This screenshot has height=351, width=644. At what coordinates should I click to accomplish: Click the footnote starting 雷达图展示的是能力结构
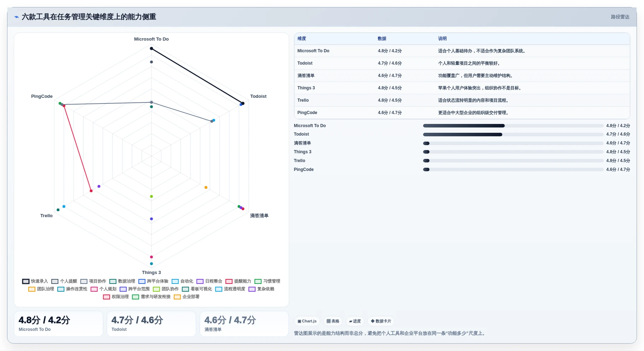coord(390,333)
